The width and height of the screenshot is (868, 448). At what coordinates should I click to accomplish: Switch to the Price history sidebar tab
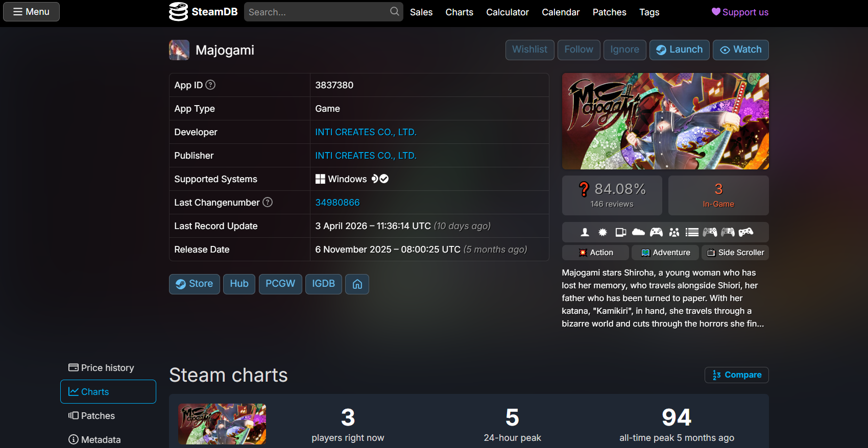[108, 368]
